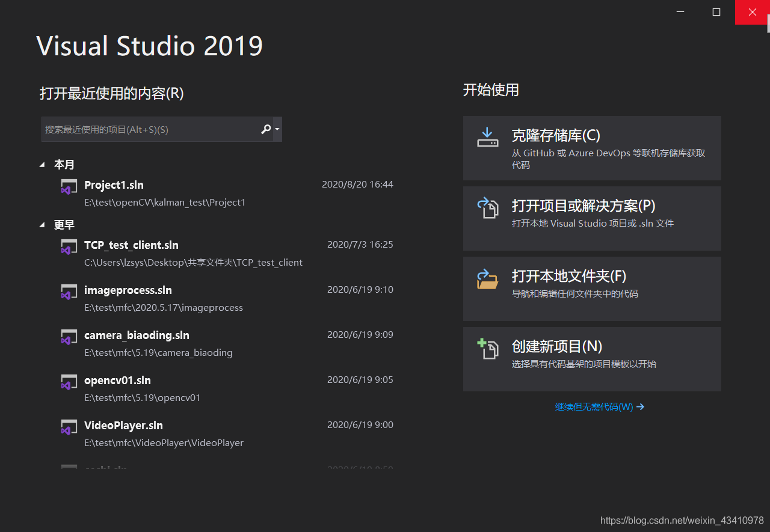Open the 打开本地文件夹(F) card
The width and height of the screenshot is (770, 532).
(592, 289)
